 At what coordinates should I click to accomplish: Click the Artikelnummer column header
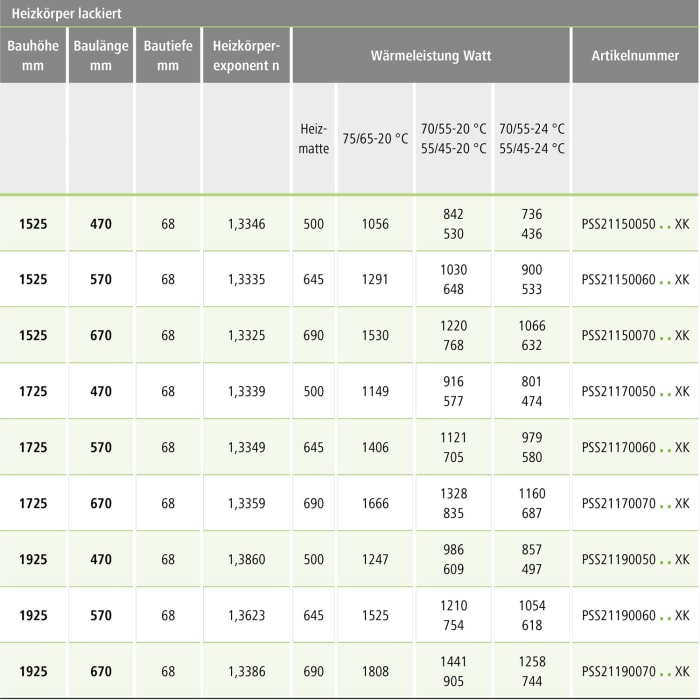click(x=635, y=56)
